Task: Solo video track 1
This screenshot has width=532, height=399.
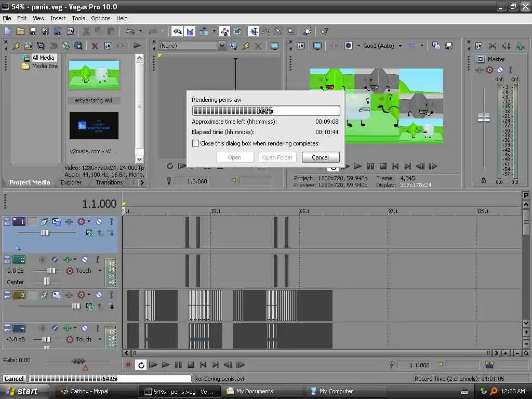Action: [111, 221]
